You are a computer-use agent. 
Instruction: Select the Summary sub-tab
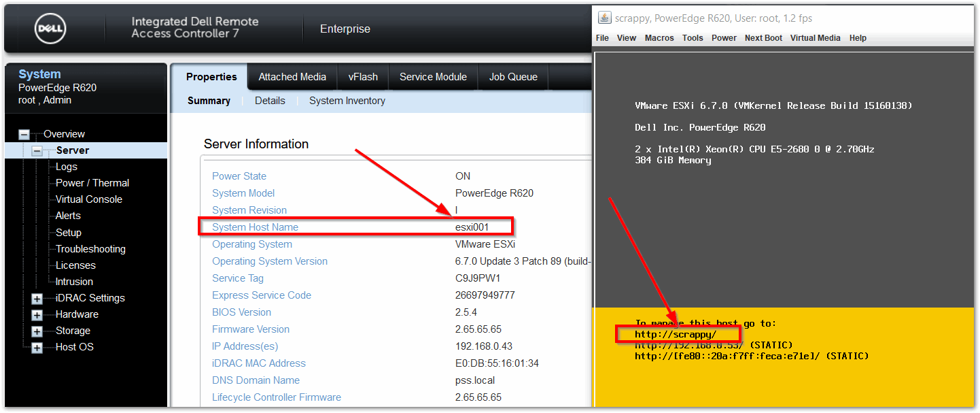[x=209, y=101]
